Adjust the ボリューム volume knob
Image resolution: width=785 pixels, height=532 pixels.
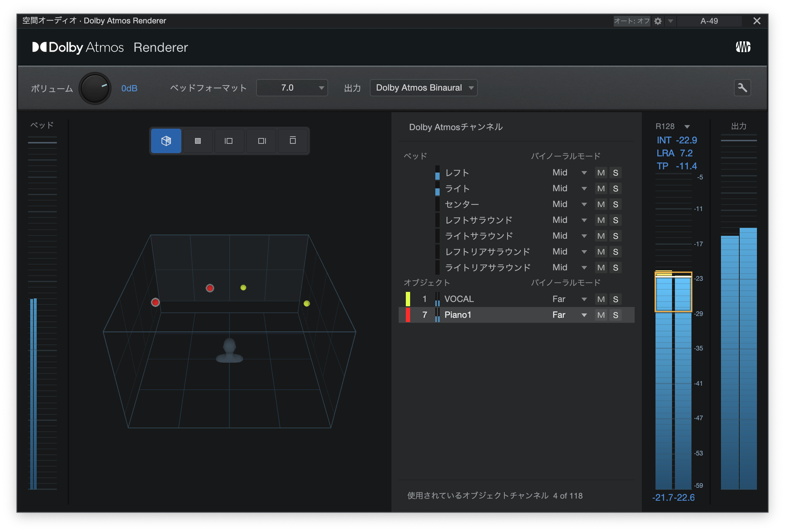click(x=95, y=88)
